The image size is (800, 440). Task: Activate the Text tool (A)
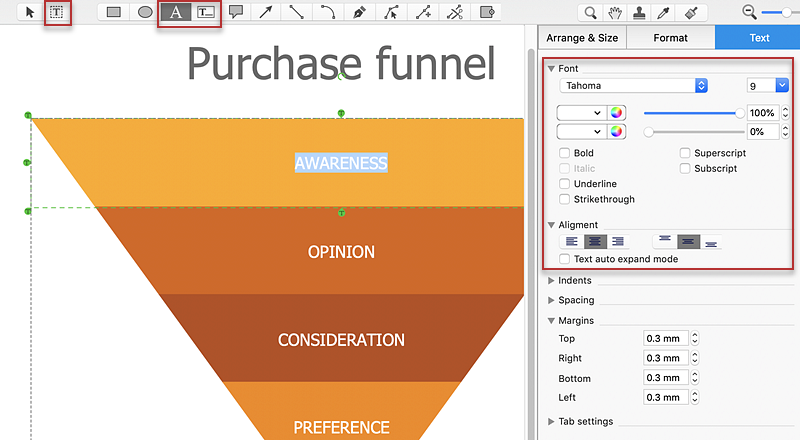176,12
